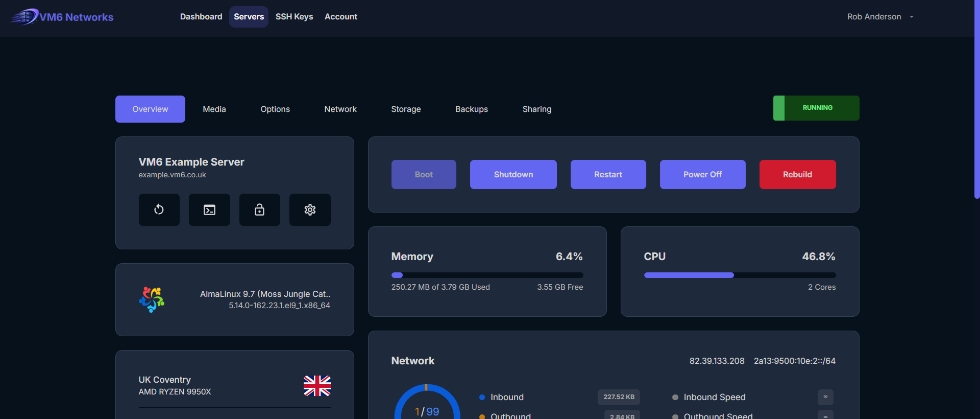
Task: Click the Shutdown button
Action: tap(513, 174)
